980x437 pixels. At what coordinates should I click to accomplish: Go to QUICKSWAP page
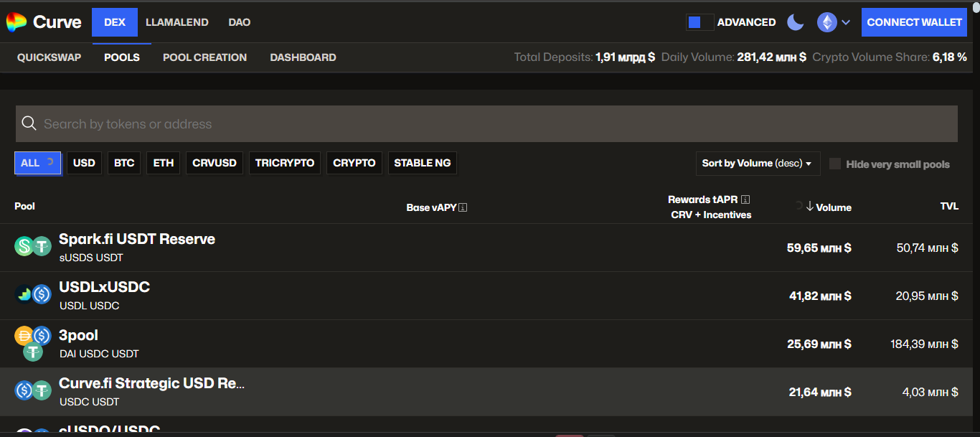pyautogui.click(x=50, y=57)
